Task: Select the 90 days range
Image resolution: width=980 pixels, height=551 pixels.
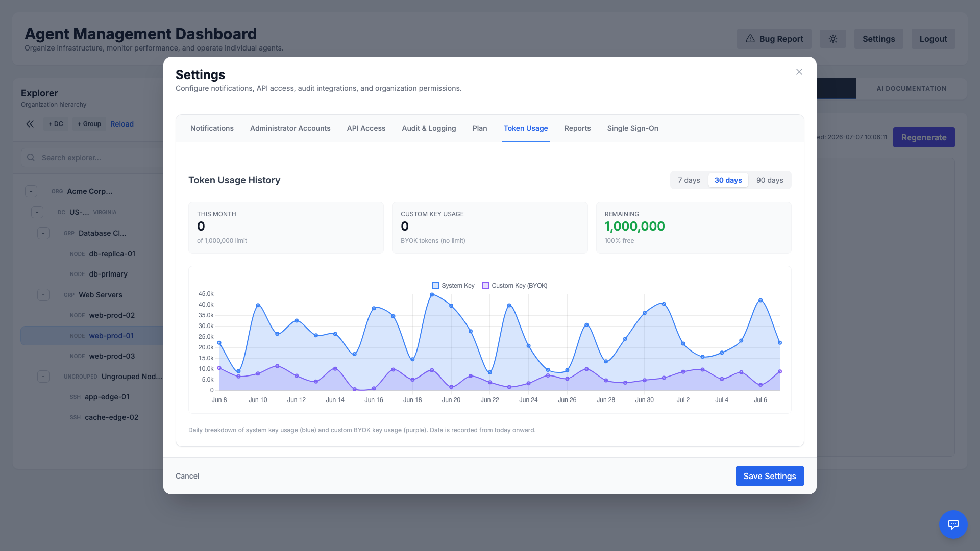Action: (770, 180)
